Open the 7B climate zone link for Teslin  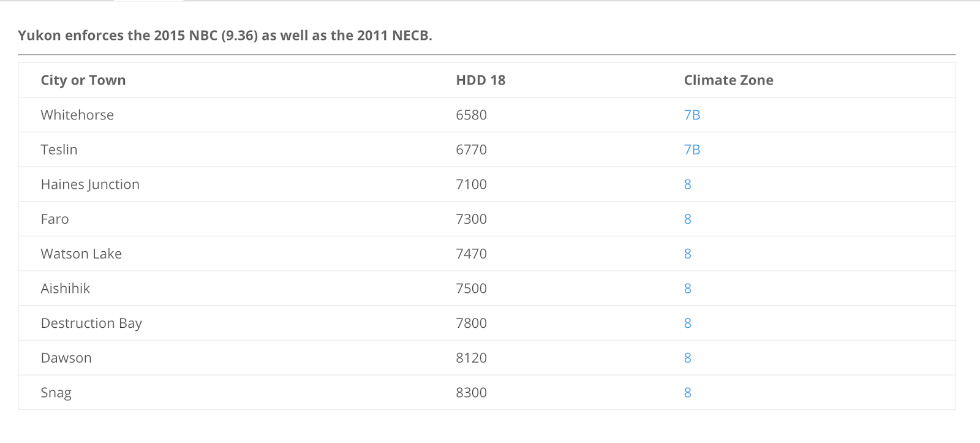[x=692, y=150]
